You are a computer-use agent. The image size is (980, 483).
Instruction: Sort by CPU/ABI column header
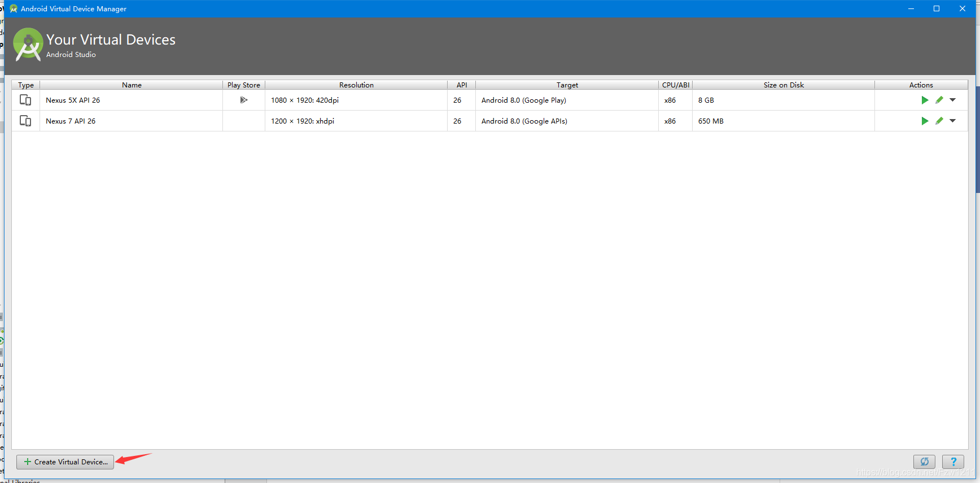point(676,85)
